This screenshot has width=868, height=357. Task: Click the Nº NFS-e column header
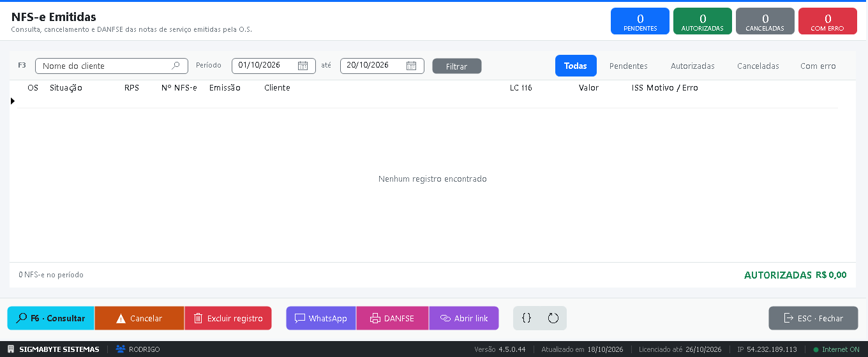[179, 88]
